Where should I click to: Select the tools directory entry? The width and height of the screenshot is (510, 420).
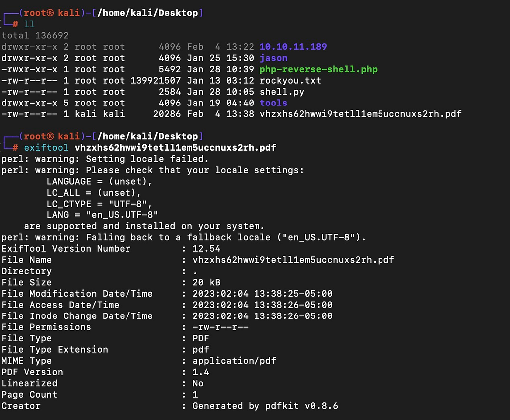click(273, 103)
